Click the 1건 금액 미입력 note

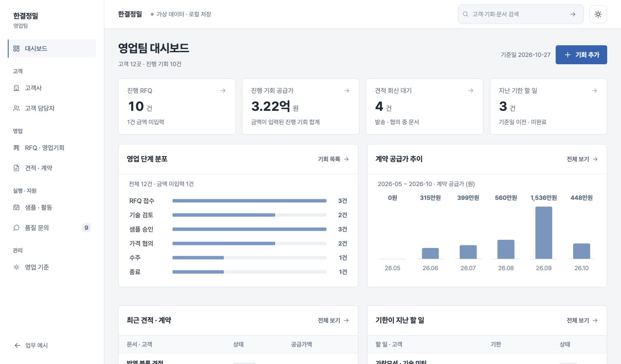point(146,122)
